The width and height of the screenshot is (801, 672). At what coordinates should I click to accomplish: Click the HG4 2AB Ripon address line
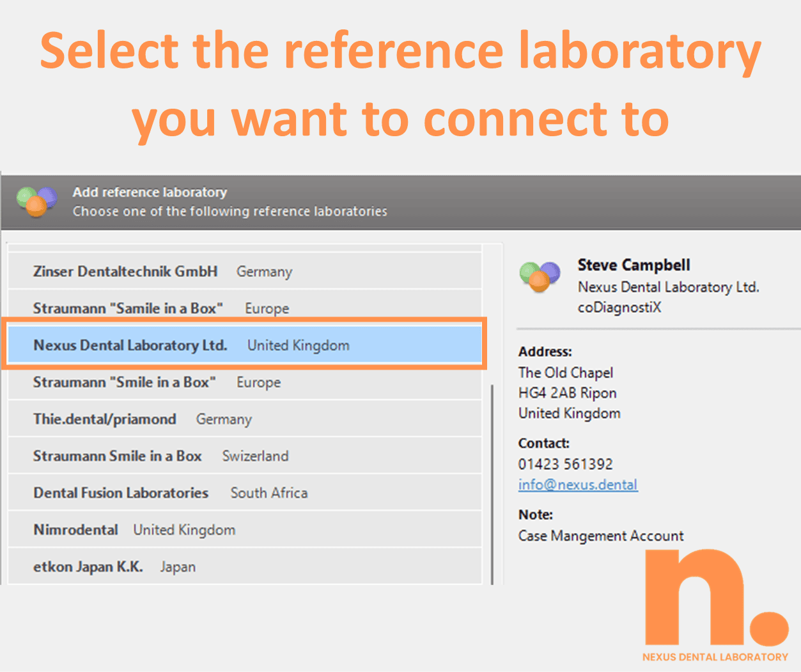(568, 393)
